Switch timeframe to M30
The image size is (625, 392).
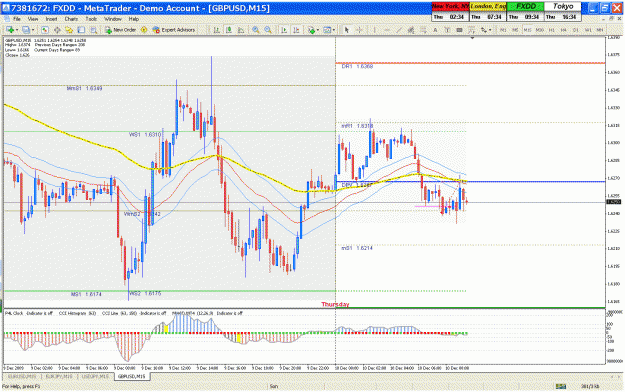coord(540,30)
